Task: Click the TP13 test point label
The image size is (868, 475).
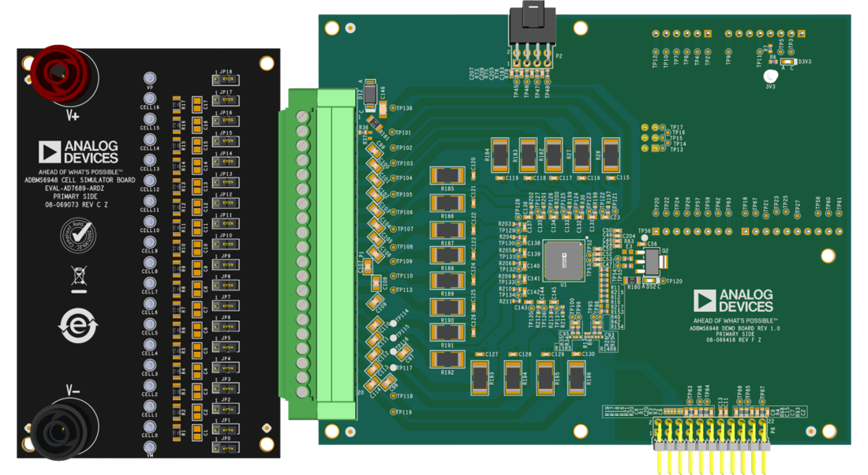Action: coord(677,149)
